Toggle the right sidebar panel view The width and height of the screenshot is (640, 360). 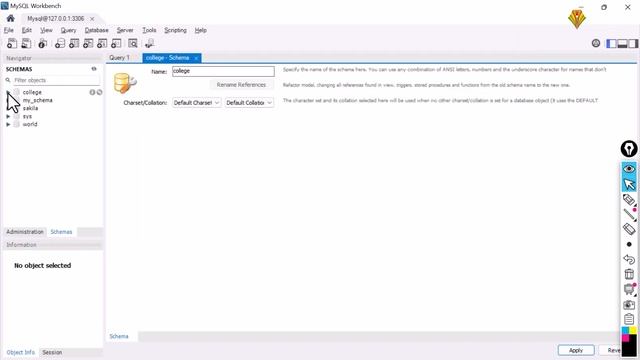pos(633,43)
